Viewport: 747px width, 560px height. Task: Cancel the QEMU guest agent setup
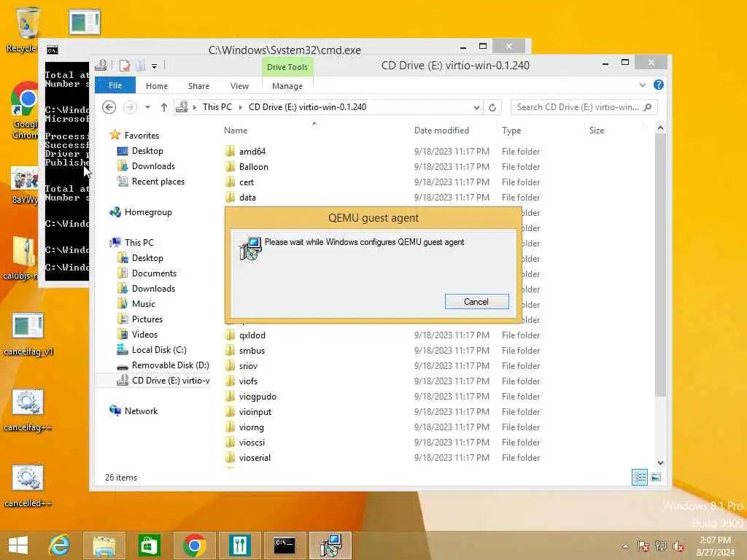pos(476,301)
